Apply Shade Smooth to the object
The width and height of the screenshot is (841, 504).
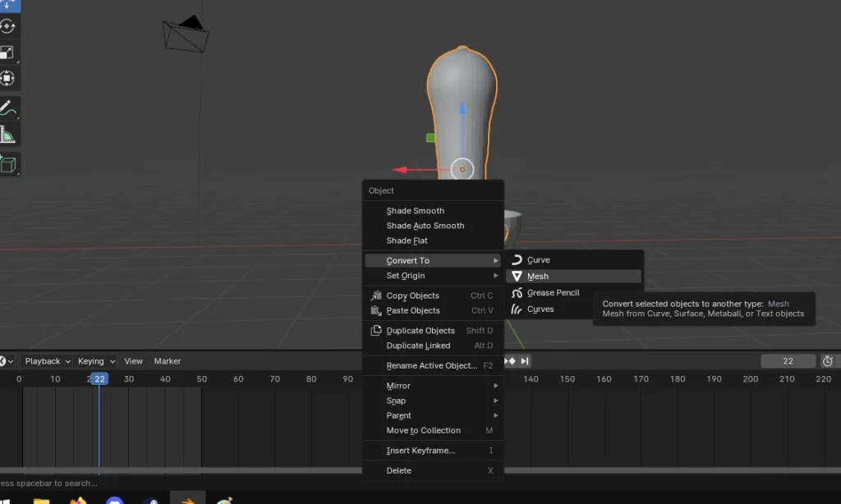tap(416, 210)
